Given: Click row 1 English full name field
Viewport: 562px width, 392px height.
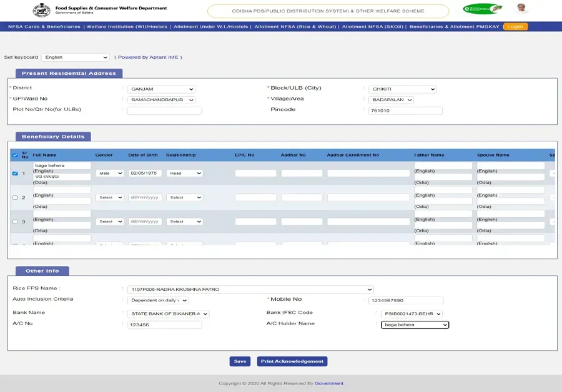Looking at the screenshot, I should [x=62, y=165].
